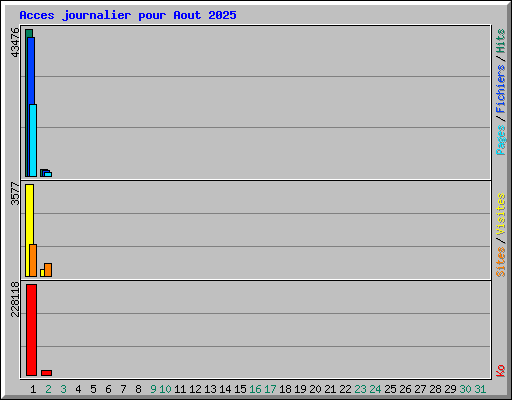This screenshot has height=400, width=512.
Task: Click the cyan 'Pages' legend label
Action: coord(501,140)
